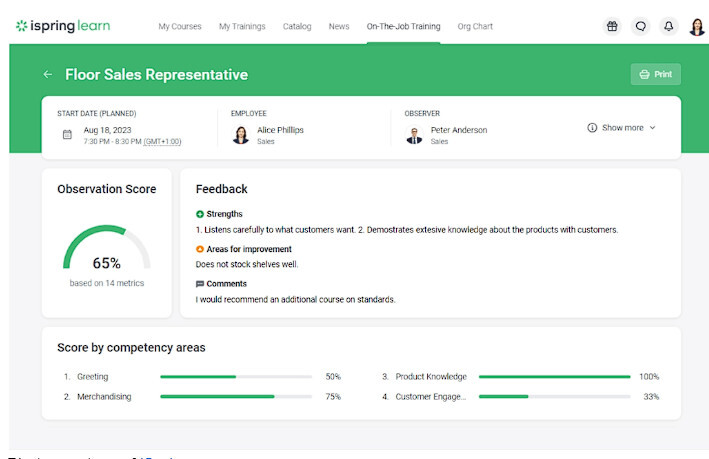Click the Floor Sales Representative title
The width and height of the screenshot is (709, 459).
point(156,75)
